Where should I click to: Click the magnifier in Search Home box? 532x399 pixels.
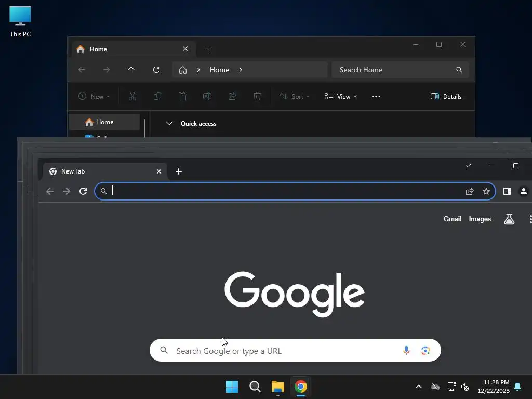(x=459, y=70)
